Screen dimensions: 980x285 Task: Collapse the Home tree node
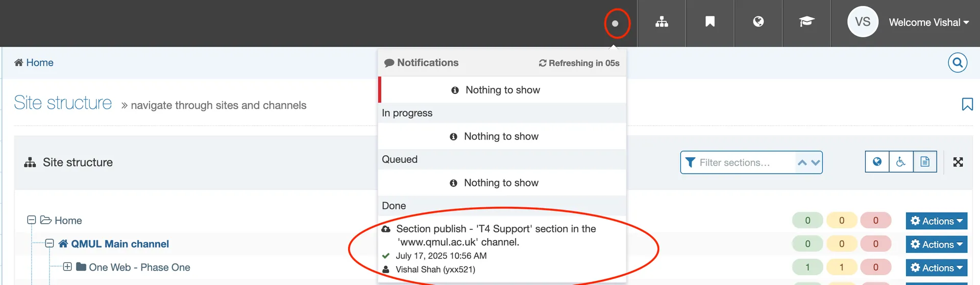click(32, 220)
